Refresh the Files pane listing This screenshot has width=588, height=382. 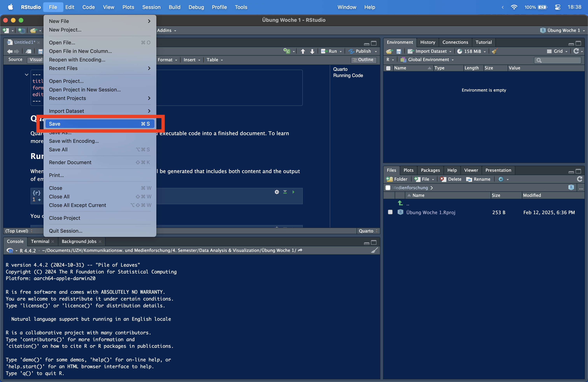click(580, 179)
